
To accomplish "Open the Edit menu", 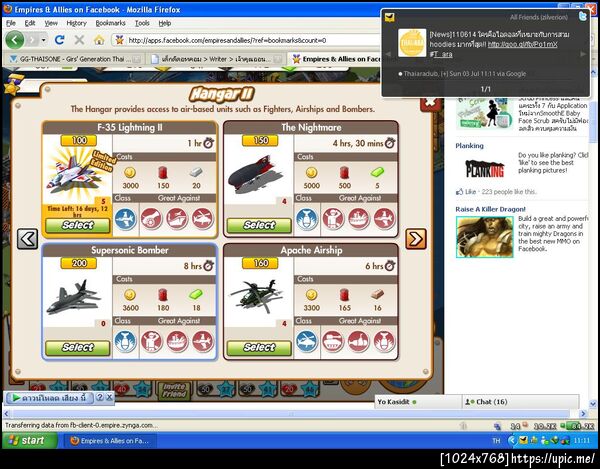I will click(x=30, y=23).
